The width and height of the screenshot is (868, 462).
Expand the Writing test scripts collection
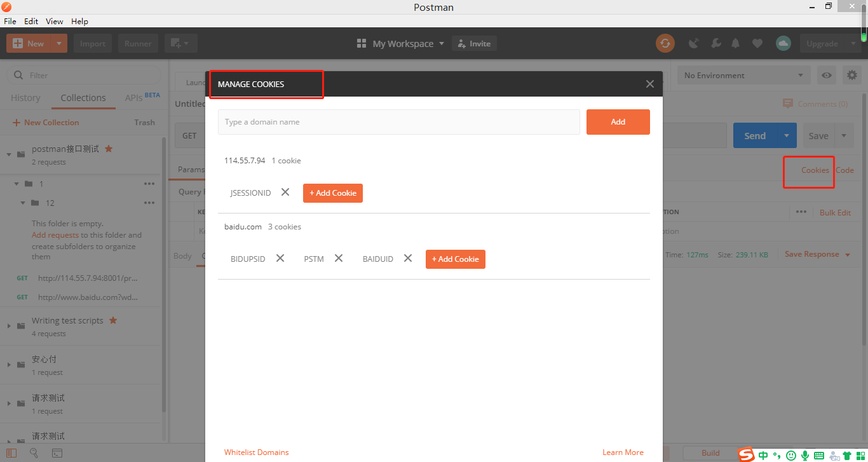[9, 326]
